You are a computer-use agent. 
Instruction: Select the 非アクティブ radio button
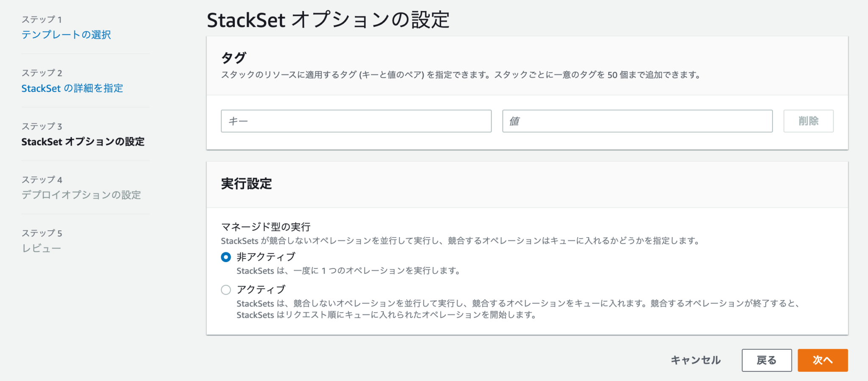pyautogui.click(x=226, y=257)
